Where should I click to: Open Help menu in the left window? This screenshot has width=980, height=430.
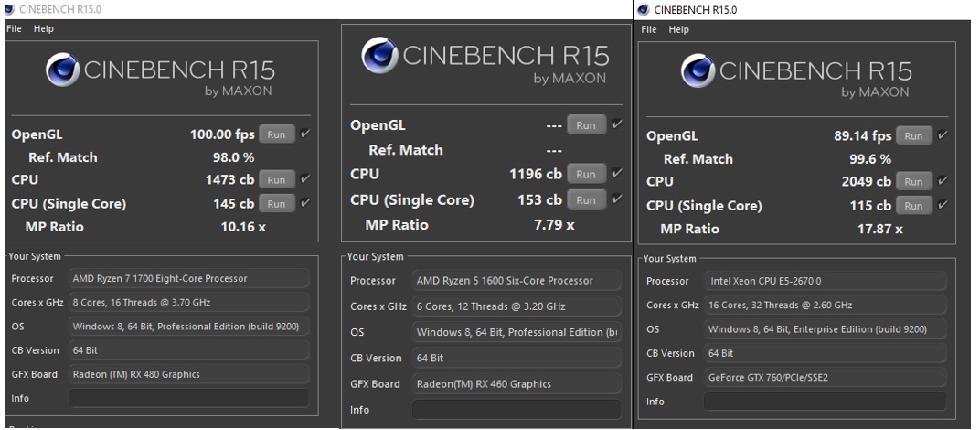coord(44,28)
